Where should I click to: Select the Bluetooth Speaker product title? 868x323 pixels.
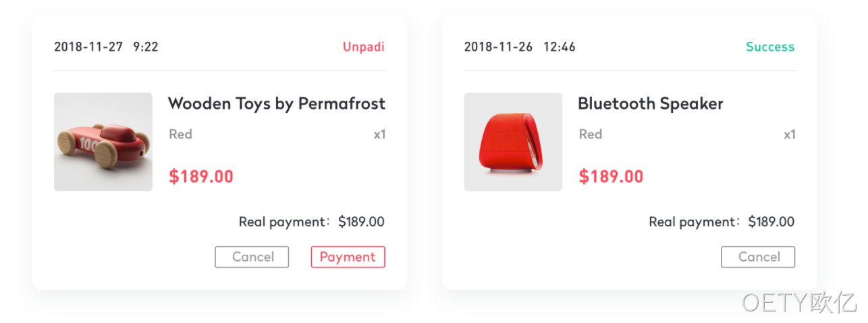click(651, 104)
